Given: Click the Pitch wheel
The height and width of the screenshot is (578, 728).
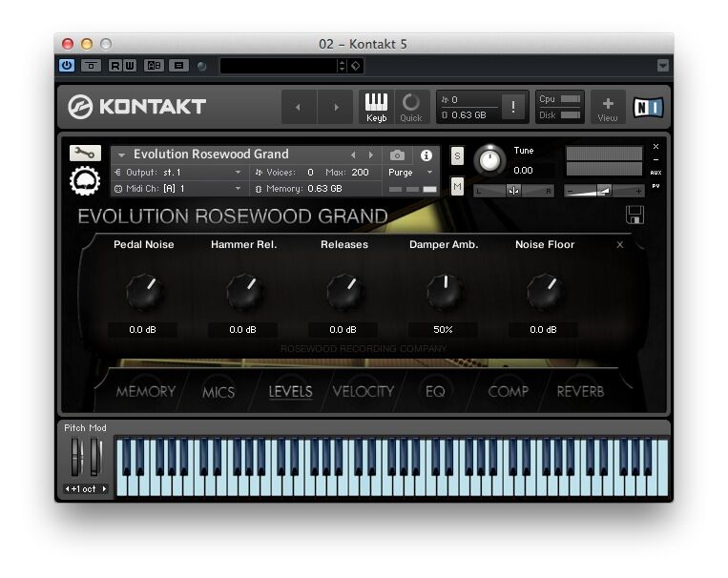Looking at the screenshot, I should point(76,457).
